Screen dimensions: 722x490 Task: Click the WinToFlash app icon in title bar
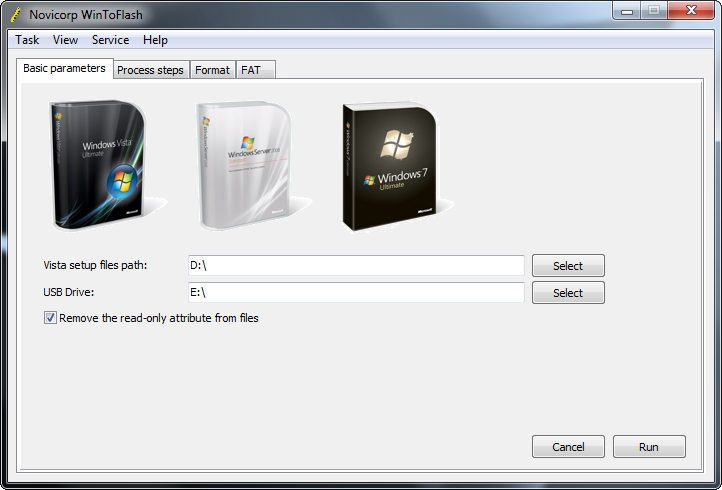coord(16,15)
